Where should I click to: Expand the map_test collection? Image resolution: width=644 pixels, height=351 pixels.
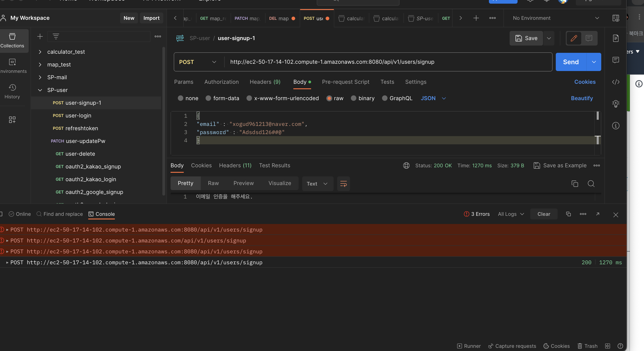40,65
